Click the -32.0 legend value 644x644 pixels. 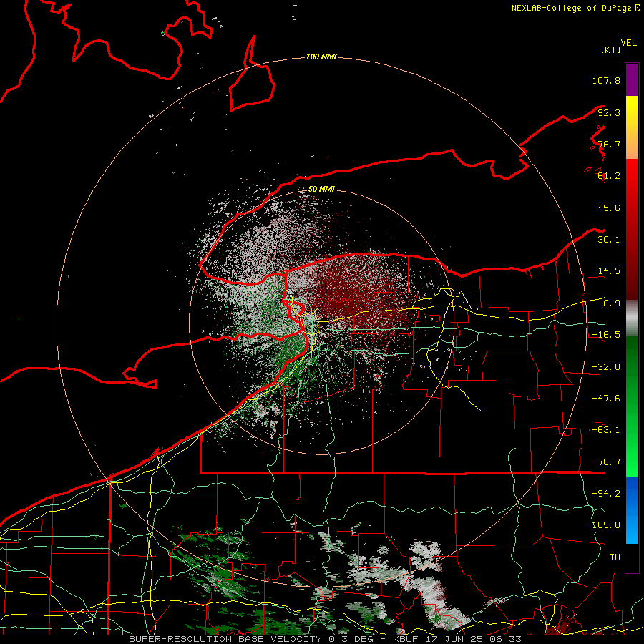606,367
